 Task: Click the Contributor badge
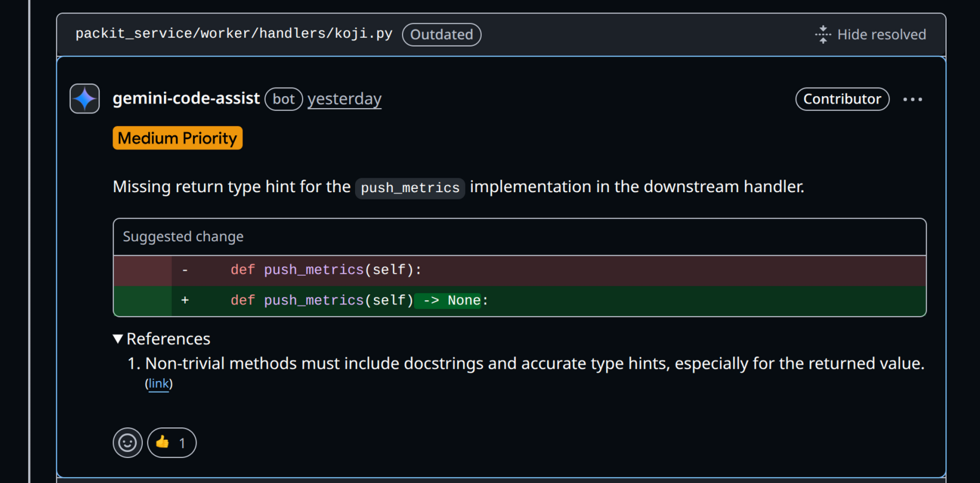[x=842, y=99]
